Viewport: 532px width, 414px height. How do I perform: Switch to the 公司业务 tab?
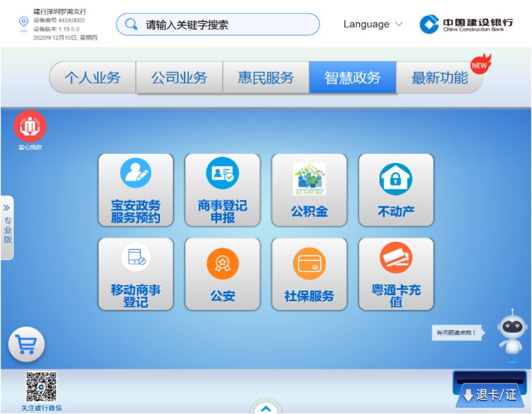[179, 78]
